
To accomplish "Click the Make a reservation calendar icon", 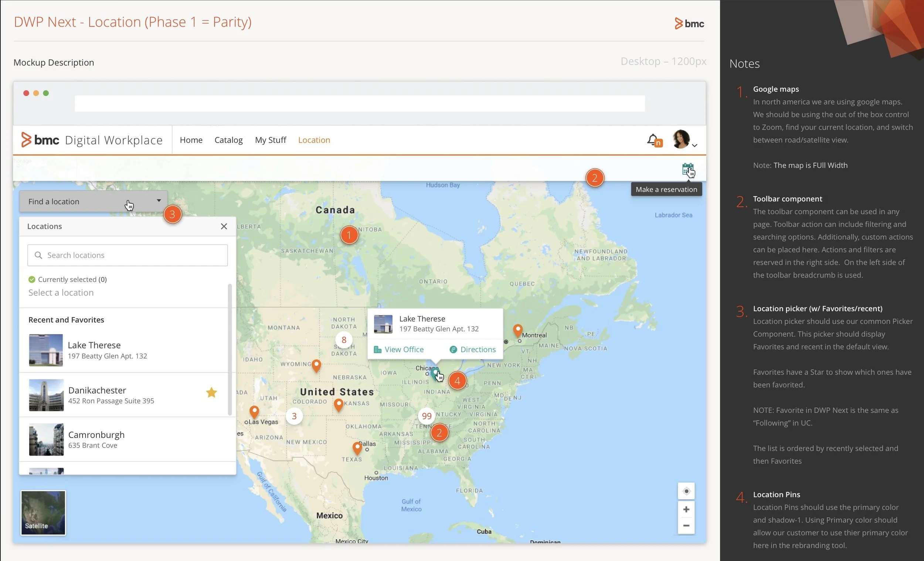I will point(687,169).
